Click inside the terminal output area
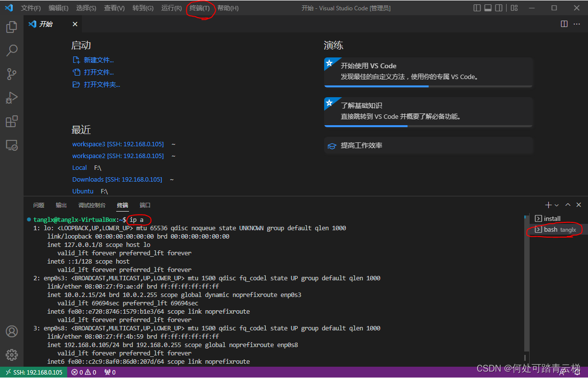Screen dimensions: 588x378 (274, 291)
